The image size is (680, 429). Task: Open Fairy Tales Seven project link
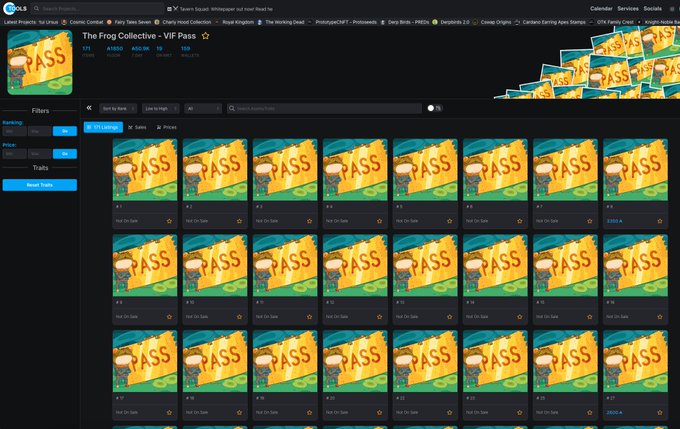(133, 22)
